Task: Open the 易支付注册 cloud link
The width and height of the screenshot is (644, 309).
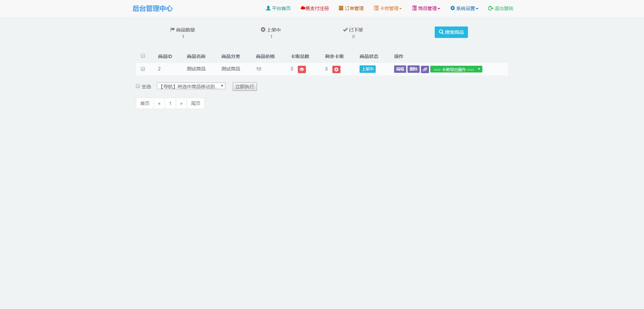Action: point(315,8)
